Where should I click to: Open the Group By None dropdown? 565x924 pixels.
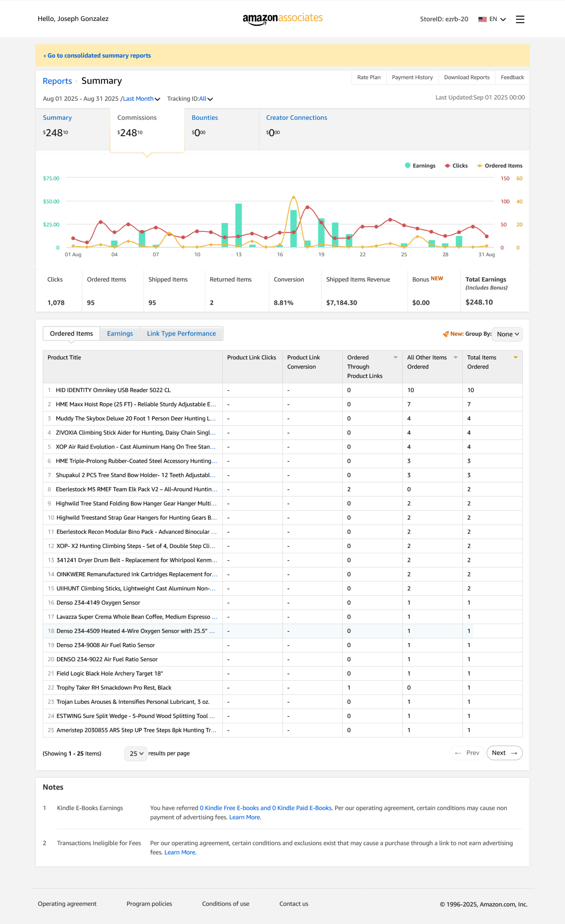[x=507, y=334]
